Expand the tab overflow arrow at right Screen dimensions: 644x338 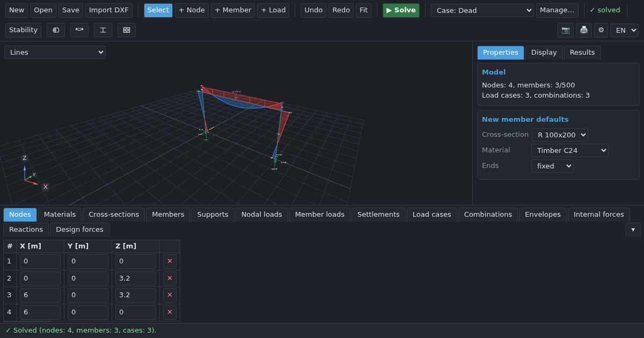(633, 230)
